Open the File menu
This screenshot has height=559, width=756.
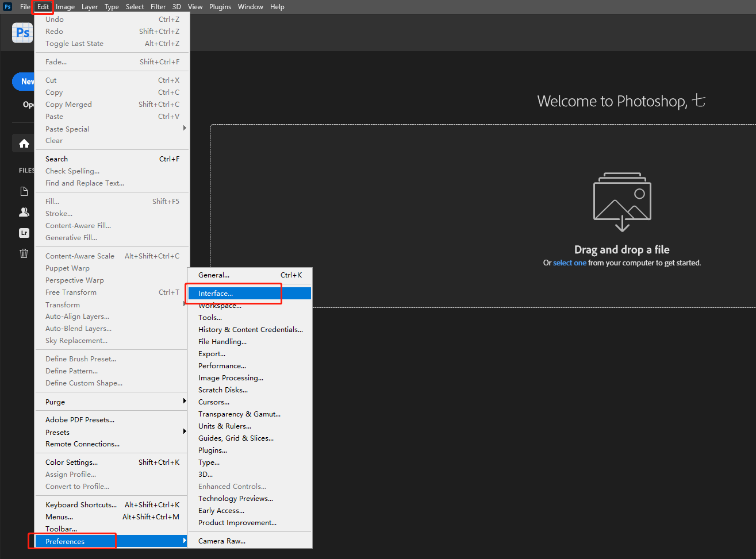click(25, 7)
